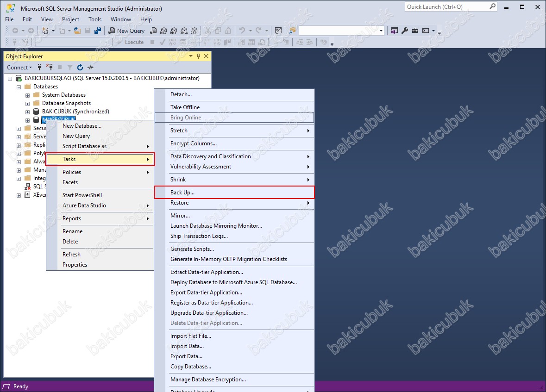
Task: Click Object Explorer activity monitor pulse icon
Action: [x=90, y=67]
